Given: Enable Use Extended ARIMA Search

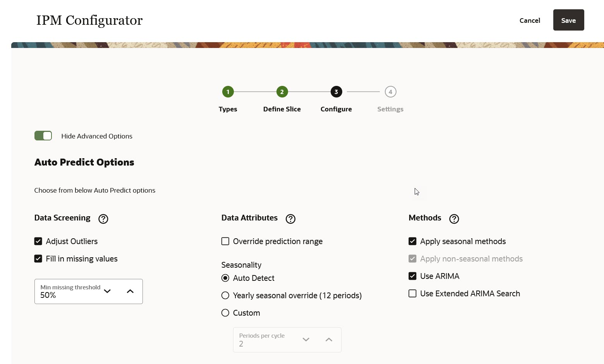Looking at the screenshot, I should [x=412, y=294].
